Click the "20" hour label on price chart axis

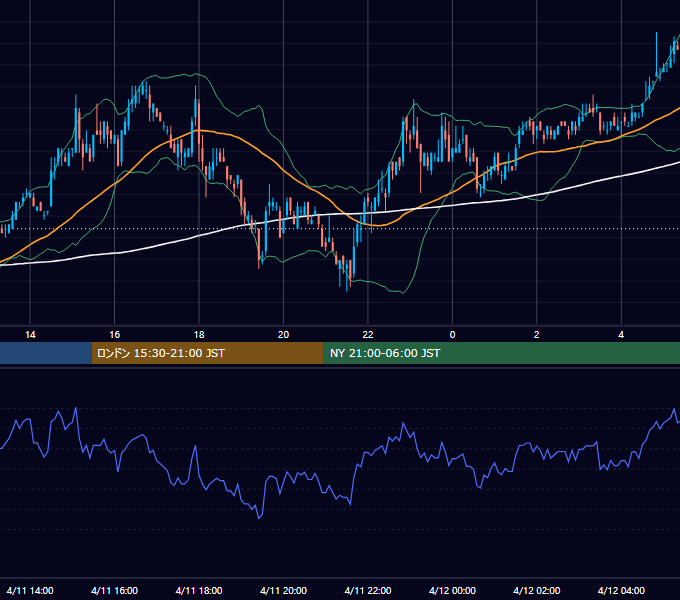[x=283, y=335]
